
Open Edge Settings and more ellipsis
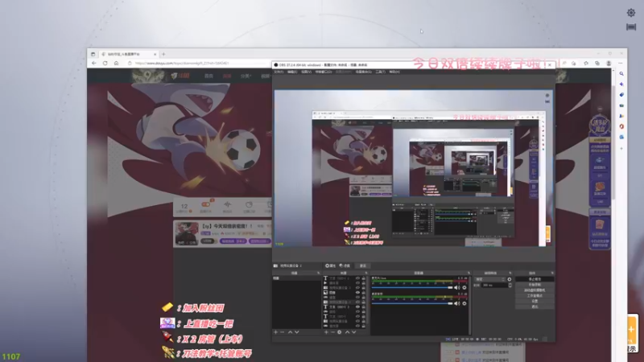(x=620, y=64)
